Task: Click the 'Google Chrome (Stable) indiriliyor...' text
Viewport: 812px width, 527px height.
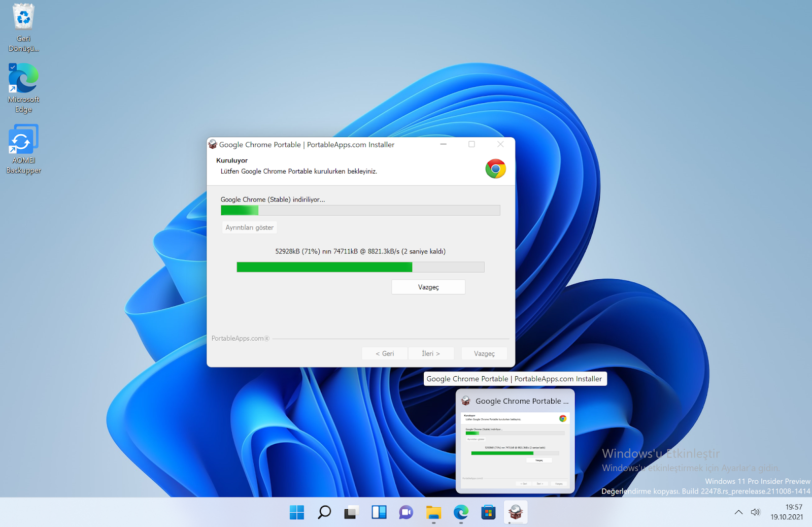Action: click(x=273, y=200)
